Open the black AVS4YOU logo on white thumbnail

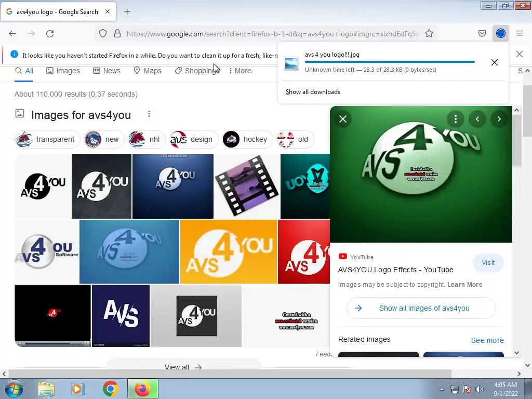[x=43, y=187]
